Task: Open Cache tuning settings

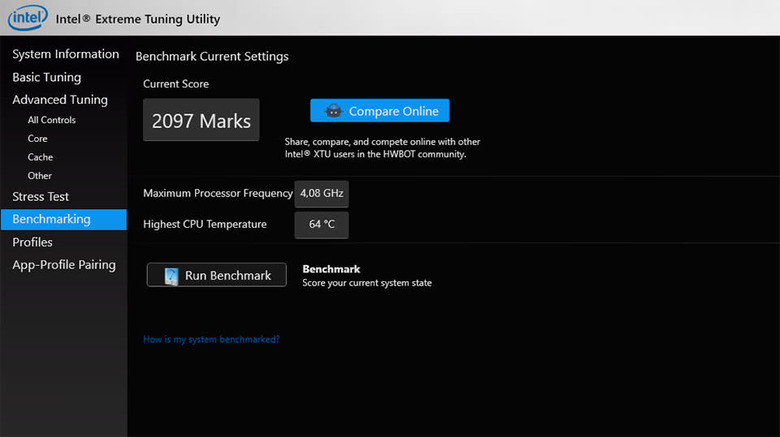Action: 41,157
